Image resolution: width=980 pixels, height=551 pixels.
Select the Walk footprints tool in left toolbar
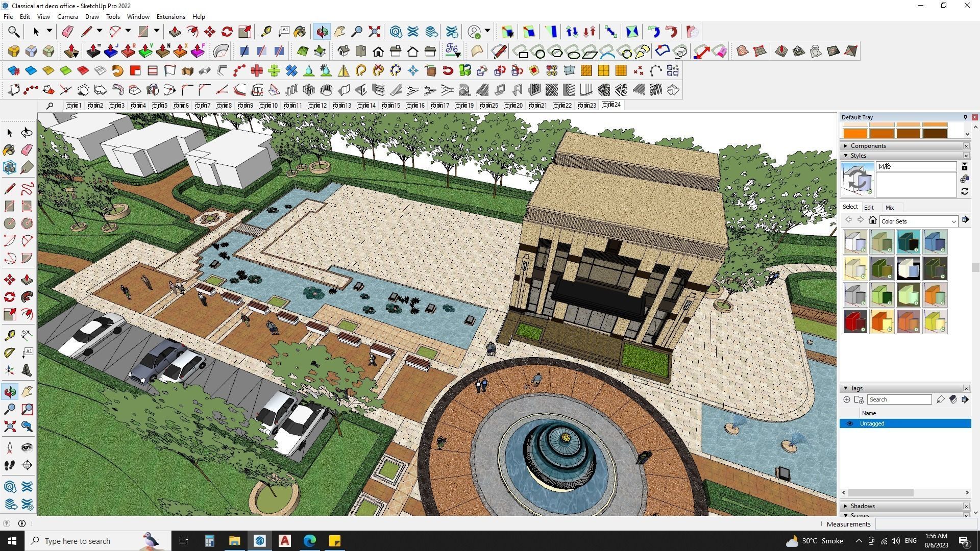10,465
